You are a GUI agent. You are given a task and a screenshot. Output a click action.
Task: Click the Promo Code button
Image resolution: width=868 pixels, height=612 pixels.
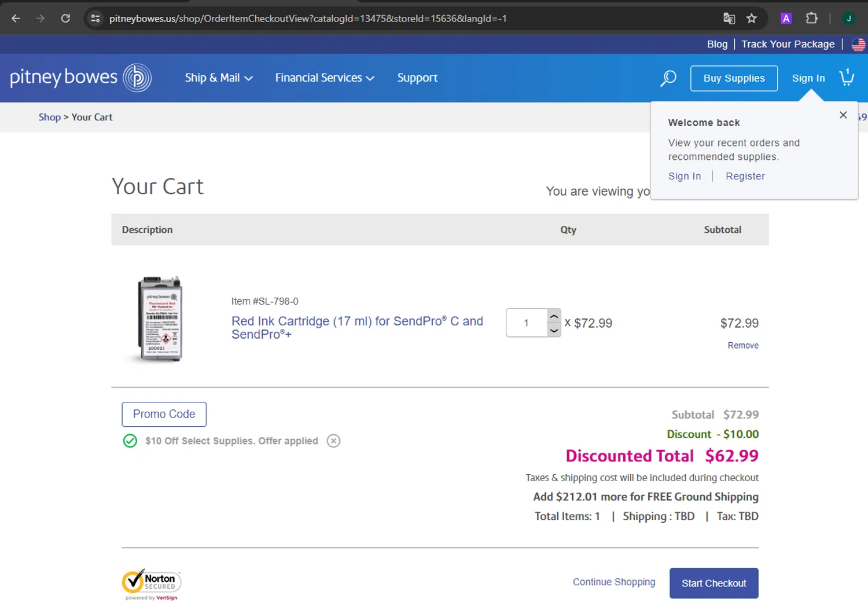tap(164, 414)
